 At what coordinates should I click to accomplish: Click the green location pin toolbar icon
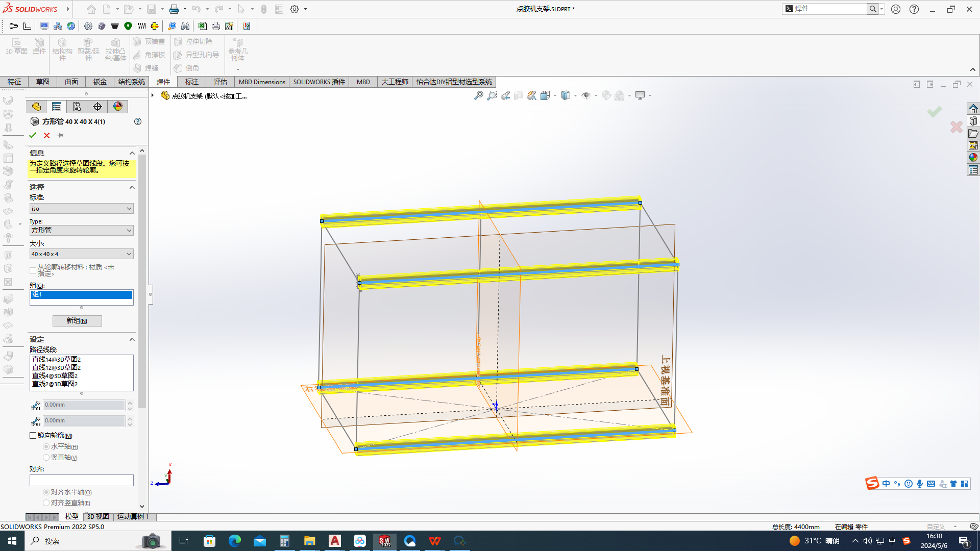(x=128, y=26)
